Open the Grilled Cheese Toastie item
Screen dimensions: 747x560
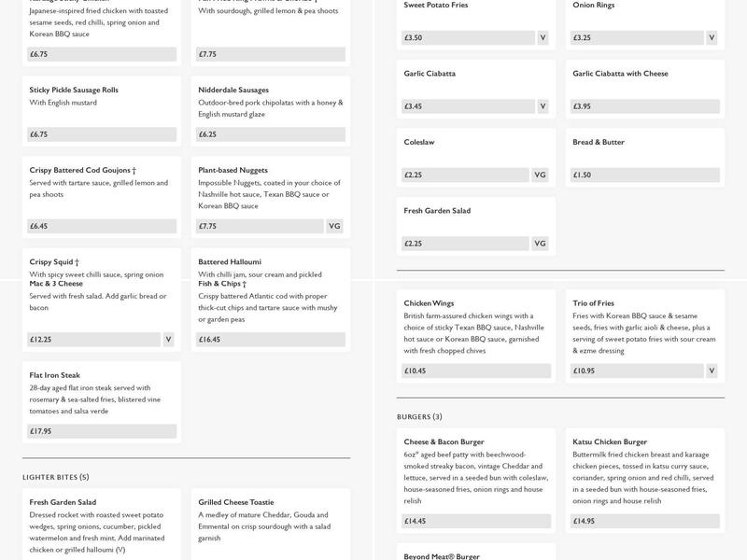(x=235, y=502)
